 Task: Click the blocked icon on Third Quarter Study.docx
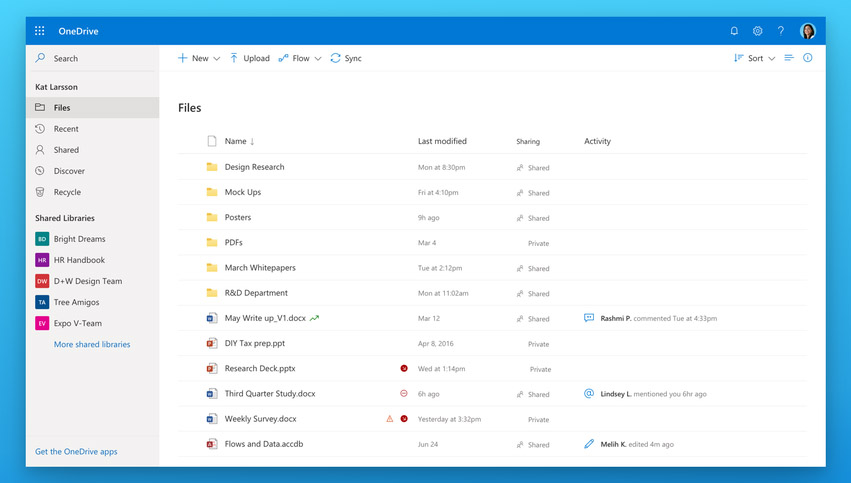404,393
